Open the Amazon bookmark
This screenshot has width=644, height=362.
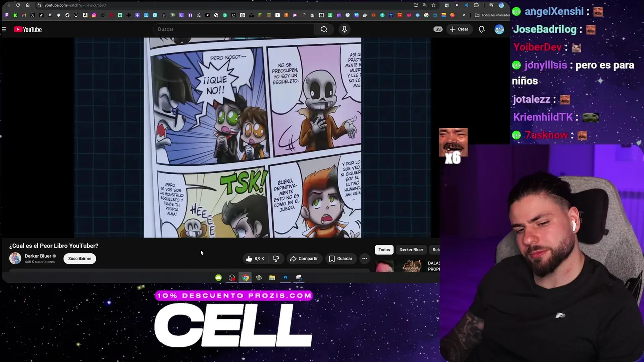point(85,15)
